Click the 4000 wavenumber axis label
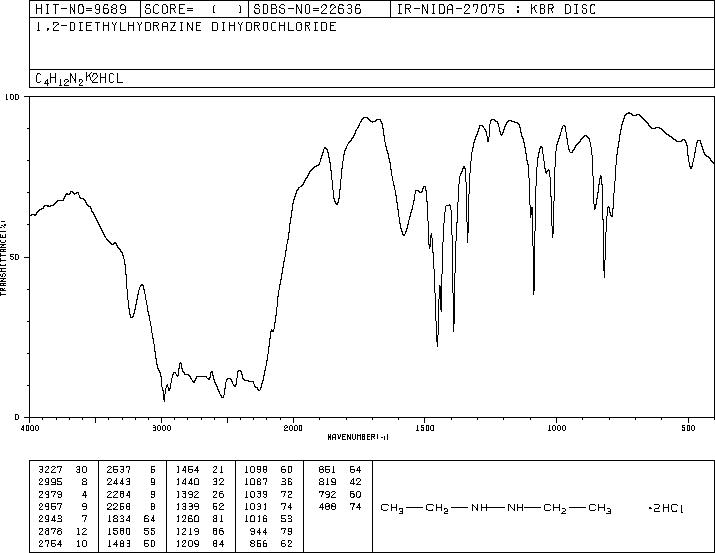 click(x=30, y=428)
